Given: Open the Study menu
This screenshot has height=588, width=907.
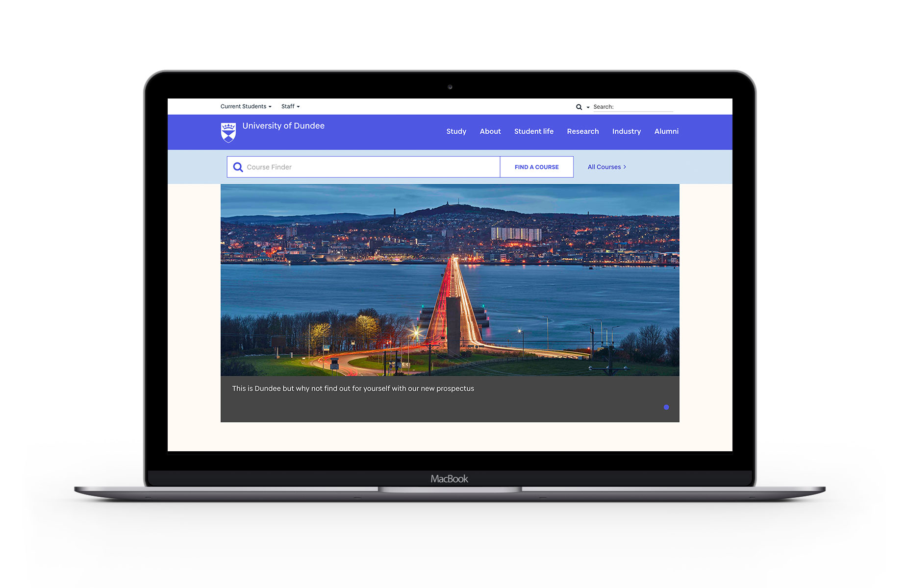Looking at the screenshot, I should pos(456,131).
